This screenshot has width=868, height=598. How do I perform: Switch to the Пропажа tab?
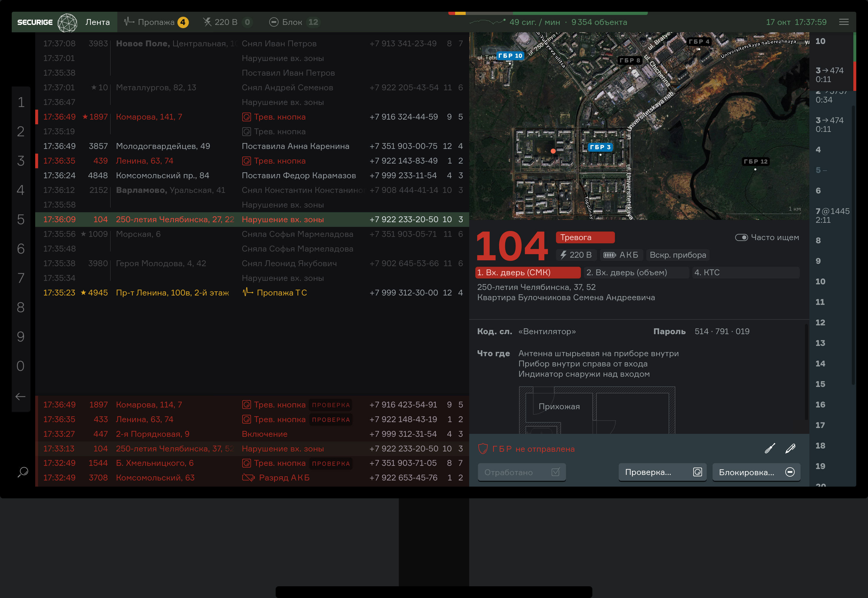click(156, 22)
